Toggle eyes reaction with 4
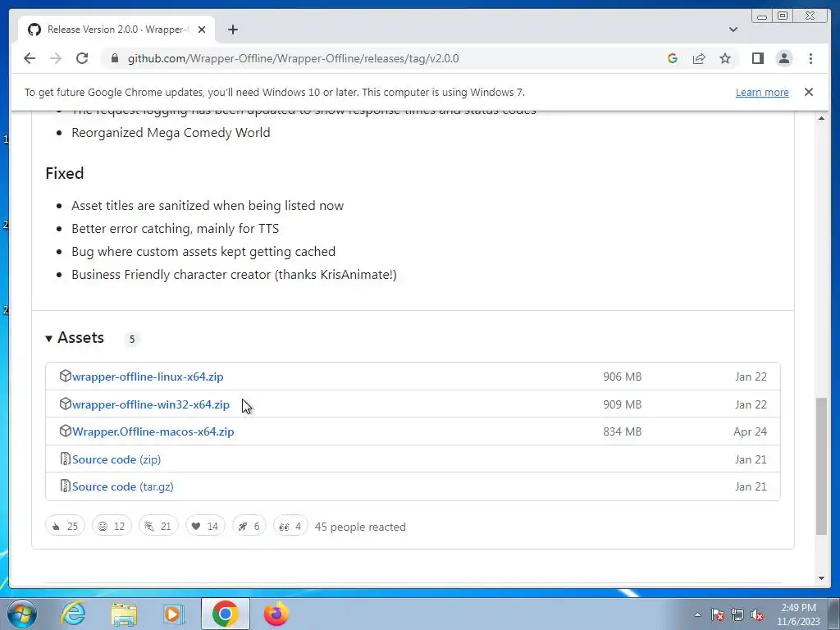This screenshot has width=840, height=630. 290,527
